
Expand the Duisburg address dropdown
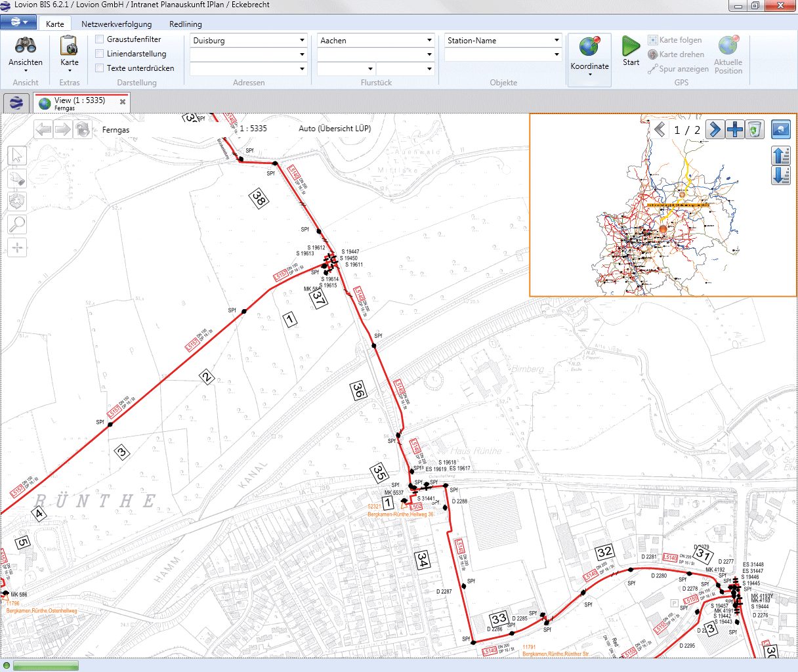click(x=302, y=41)
